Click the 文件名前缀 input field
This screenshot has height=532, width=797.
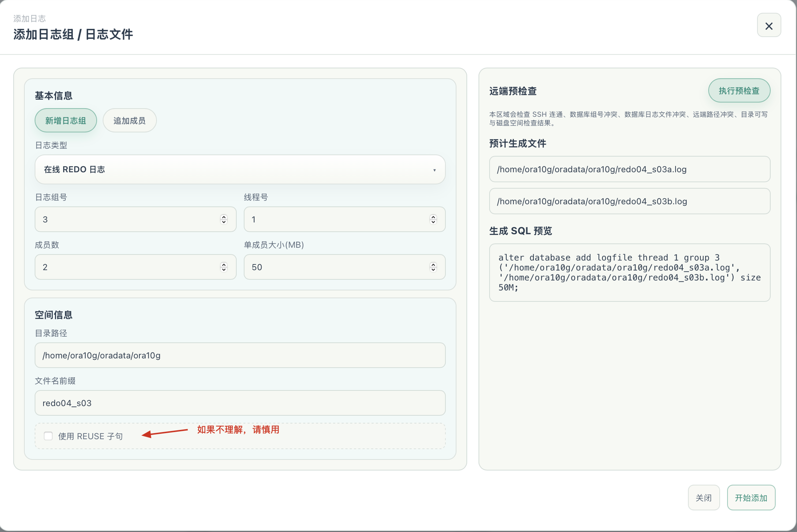pos(240,403)
